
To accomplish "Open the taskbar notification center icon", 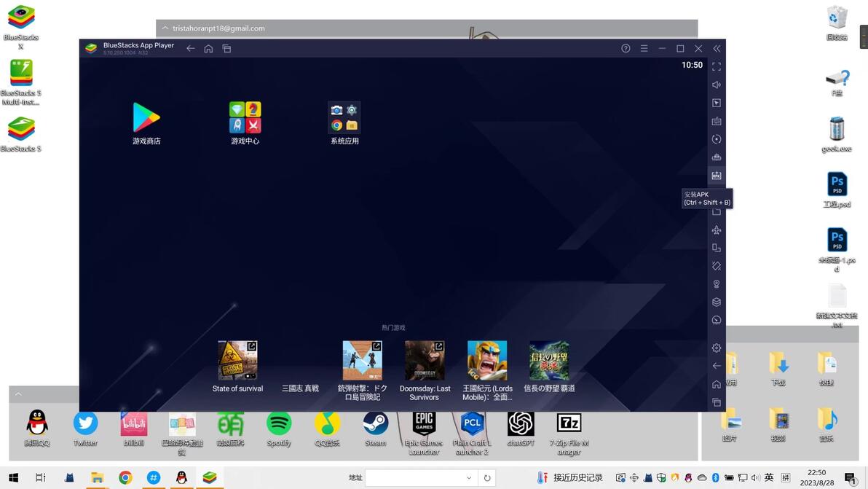I will pyautogui.click(x=851, y=477).
